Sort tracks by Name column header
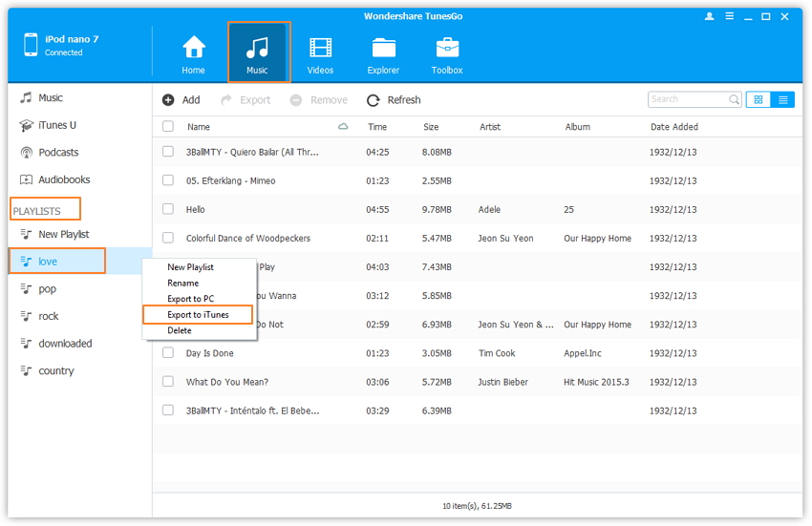The height and width of the screenshot is (526, 812). 199,127
